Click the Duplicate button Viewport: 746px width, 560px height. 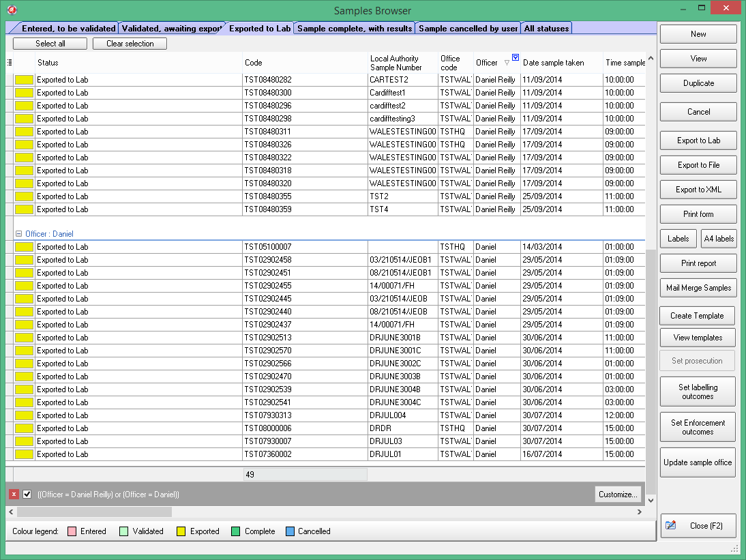(698, 83)
